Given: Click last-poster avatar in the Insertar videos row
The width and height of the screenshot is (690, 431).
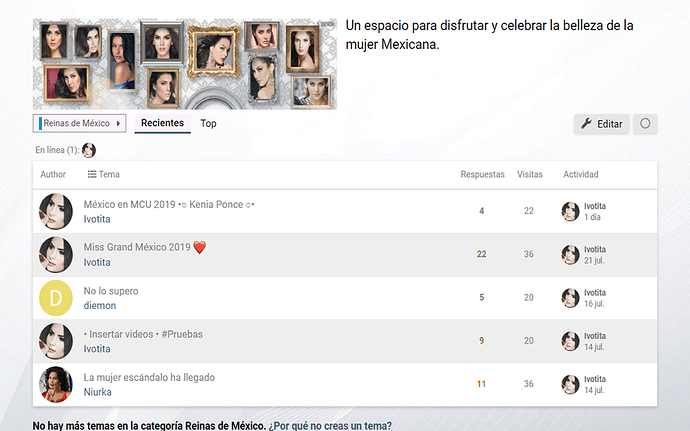Looking at the screenshot, I should pos(570,341).
